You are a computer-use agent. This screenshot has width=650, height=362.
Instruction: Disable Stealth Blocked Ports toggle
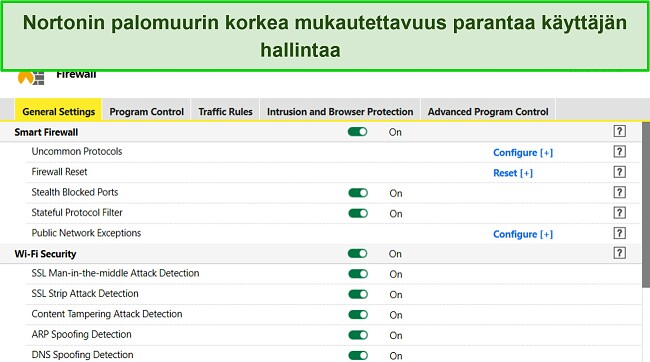pyautogui.click(x=358, y=193)
